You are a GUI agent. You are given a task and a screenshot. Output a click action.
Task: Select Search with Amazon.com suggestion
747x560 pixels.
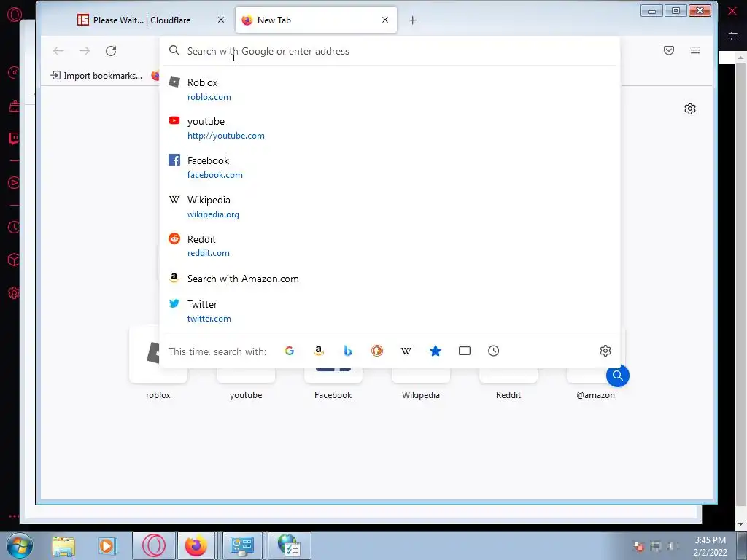tap(390, 279)
